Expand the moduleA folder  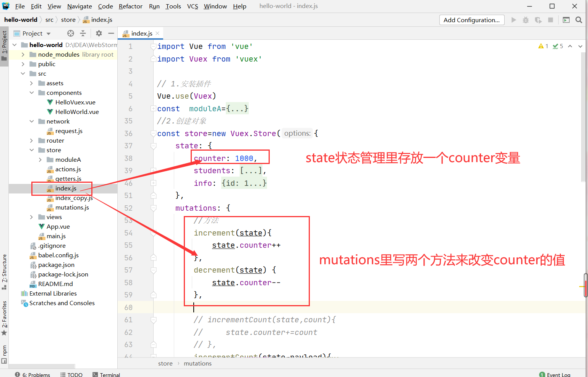pyautogui.click(x=40, y=159)
